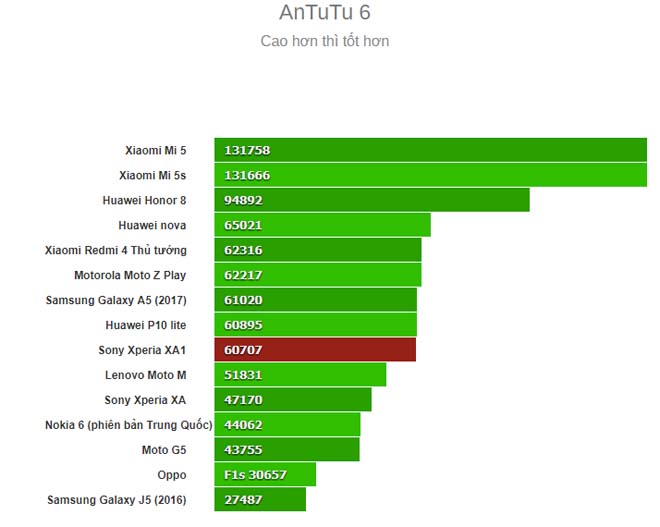Click the bar showing 47170
Screen dimensions: 660x527
coord(293,400)
